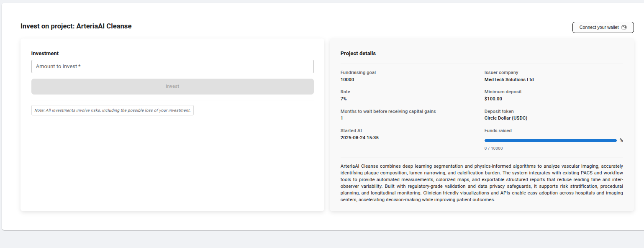The height and width of the screenshot is (248, 644).
Task: Focus the Amount to invest field
Action: (172, 66)
